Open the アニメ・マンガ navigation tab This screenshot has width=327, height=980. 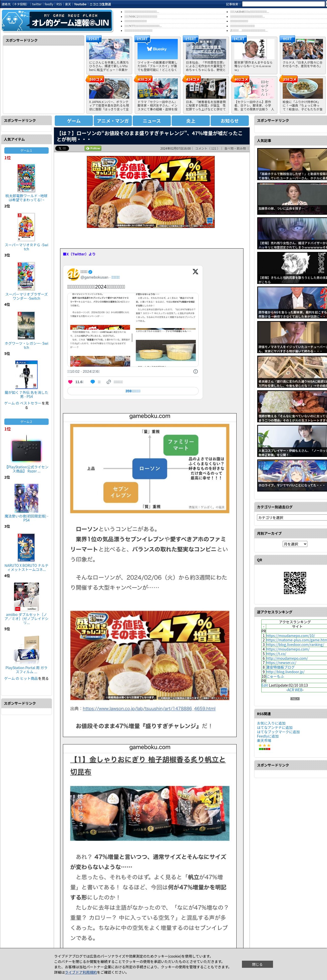113,121
